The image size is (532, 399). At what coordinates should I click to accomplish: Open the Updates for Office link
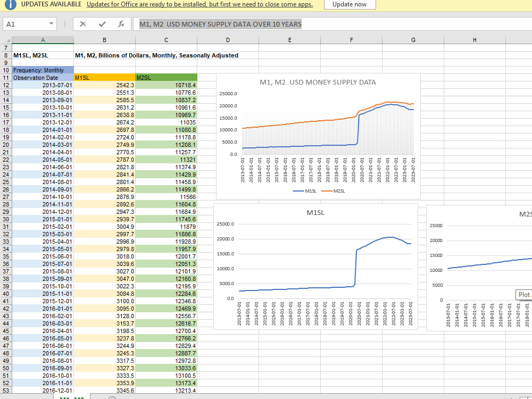point(199,4)
